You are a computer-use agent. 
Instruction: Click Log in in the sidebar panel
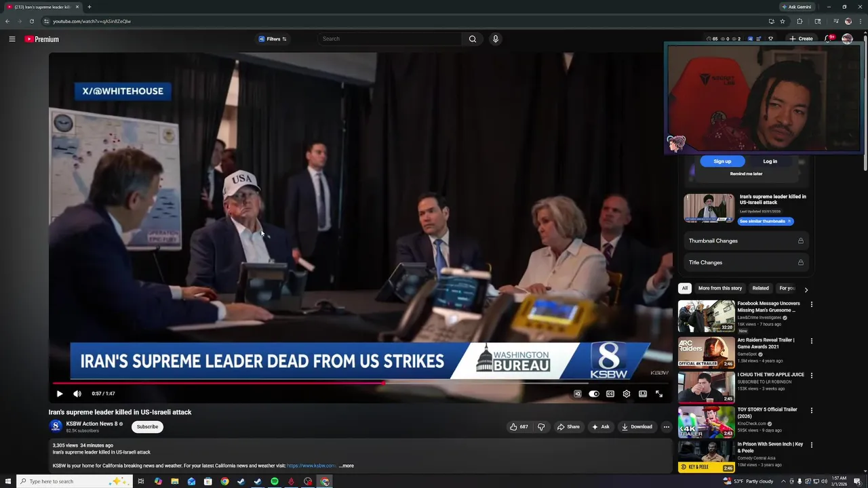point(770,161)
